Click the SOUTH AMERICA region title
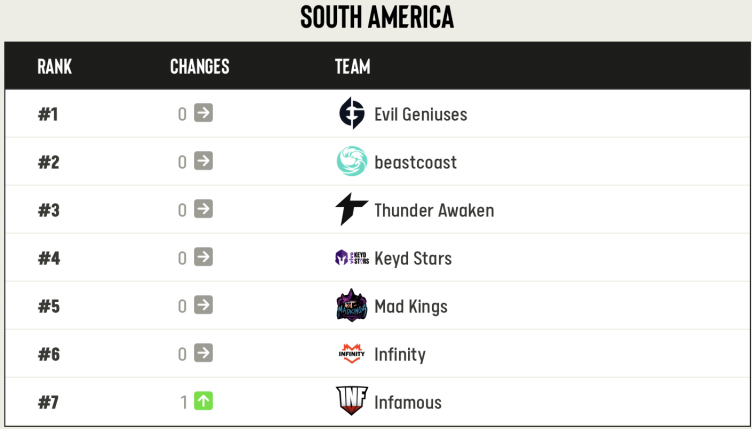752x429 pixels. (377, 17)
